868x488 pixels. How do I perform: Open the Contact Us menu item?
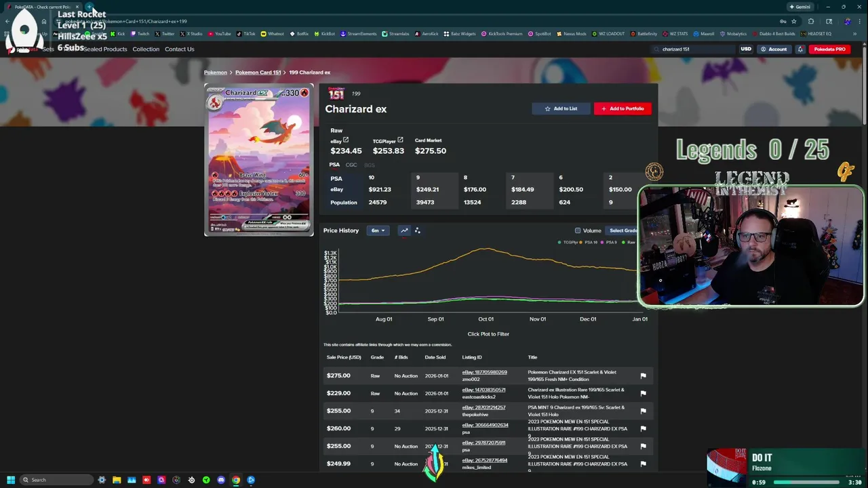[179, 49]
